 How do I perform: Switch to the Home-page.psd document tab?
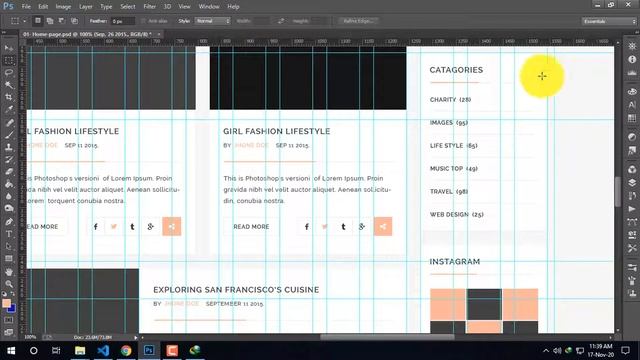pyautogui.click(x=87, y=34)
